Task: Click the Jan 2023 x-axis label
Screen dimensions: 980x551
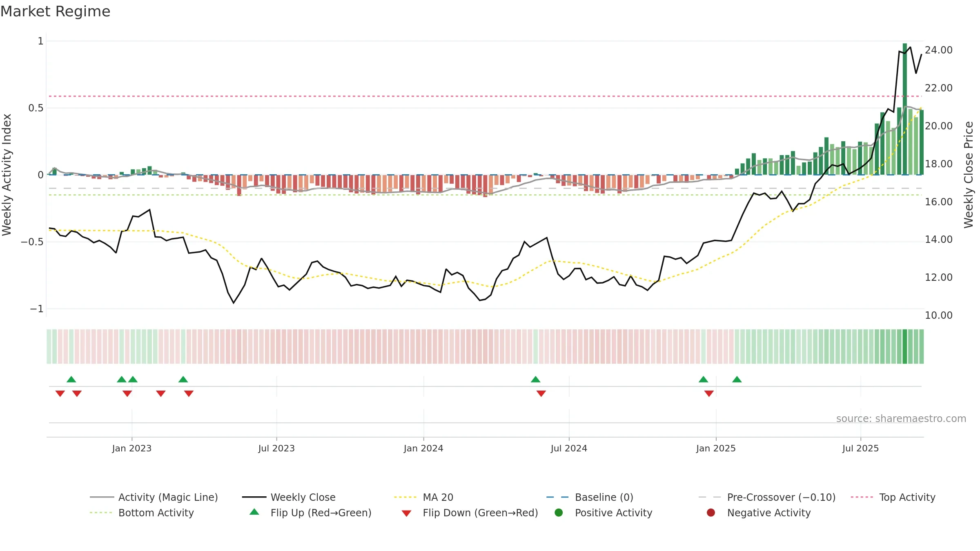Action: click(x=132, y=448)
